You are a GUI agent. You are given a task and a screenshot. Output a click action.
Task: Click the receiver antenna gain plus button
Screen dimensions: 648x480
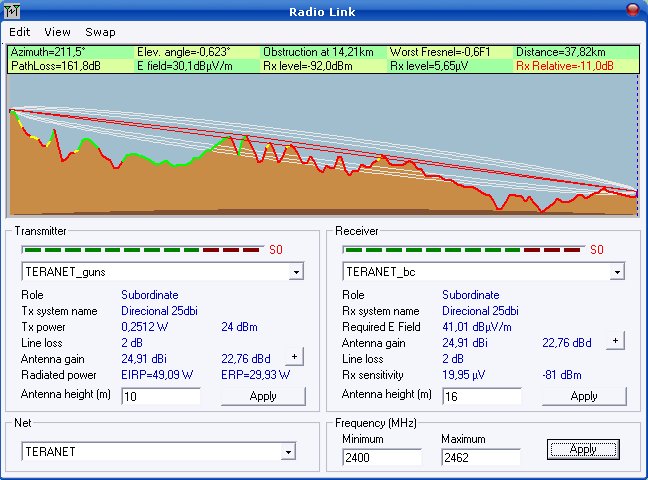tap(616, 341)
